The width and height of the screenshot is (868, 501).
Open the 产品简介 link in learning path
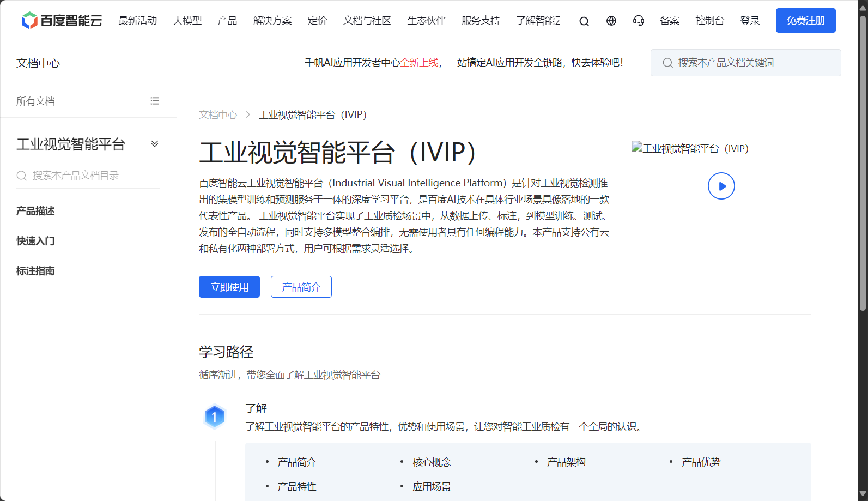tap(297, 462)
